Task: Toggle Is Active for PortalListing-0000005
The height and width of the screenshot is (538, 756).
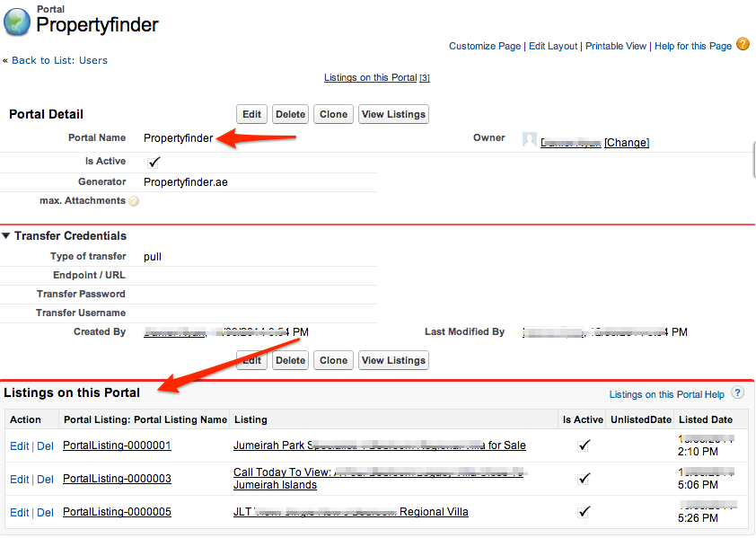Action: tap(584, 511)
